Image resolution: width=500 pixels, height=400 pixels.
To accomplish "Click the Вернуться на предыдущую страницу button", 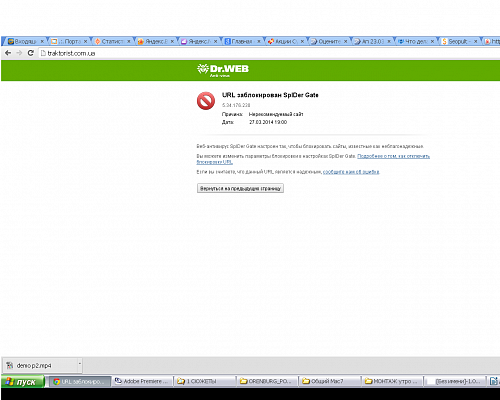I will tap(240, 188).
